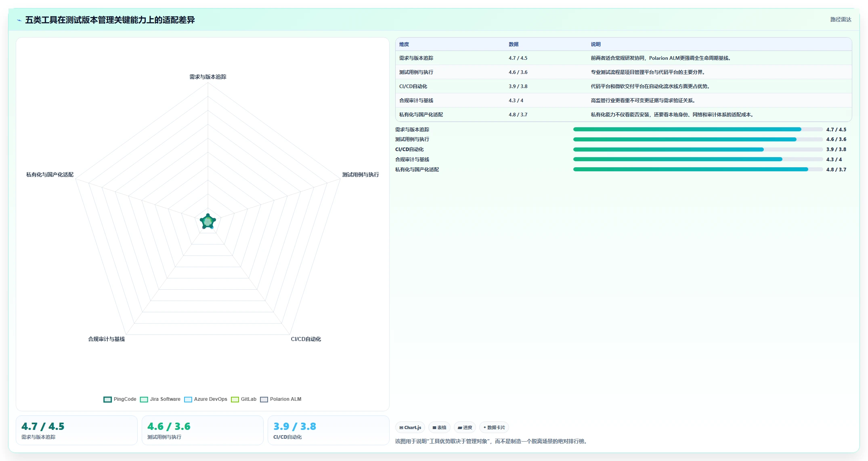Click the 需求与版本追踪 progress bar

(x=698, y=129)
